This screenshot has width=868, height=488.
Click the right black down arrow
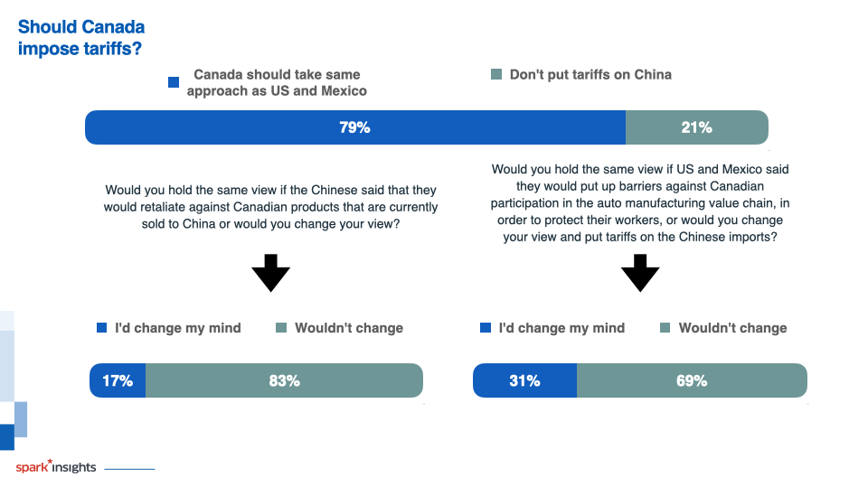(x=640, y=273)
